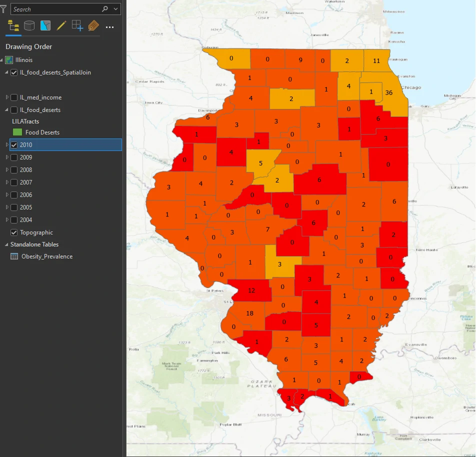476x457 pixels.
Task: Open the search box dropdown arrow
Action: click(115, 9)
